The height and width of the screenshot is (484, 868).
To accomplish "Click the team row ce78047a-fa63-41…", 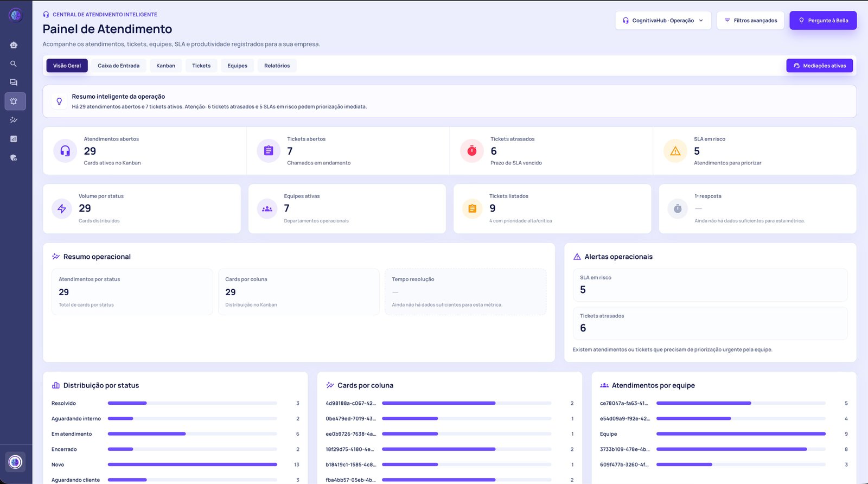I will tap(724, 403).
